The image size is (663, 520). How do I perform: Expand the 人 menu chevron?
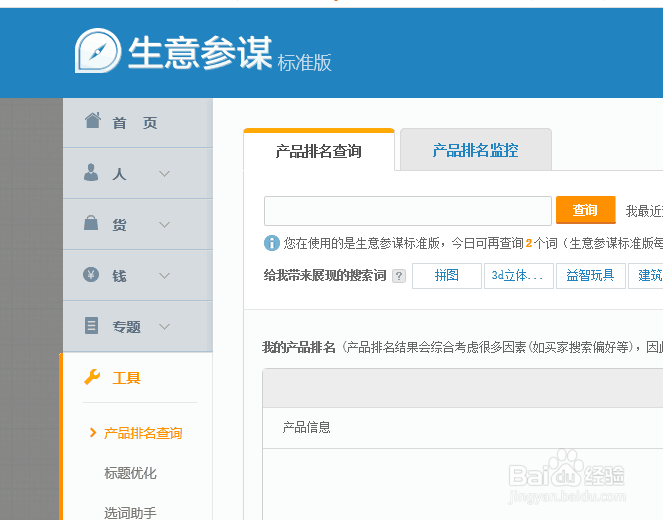point(164,173)
